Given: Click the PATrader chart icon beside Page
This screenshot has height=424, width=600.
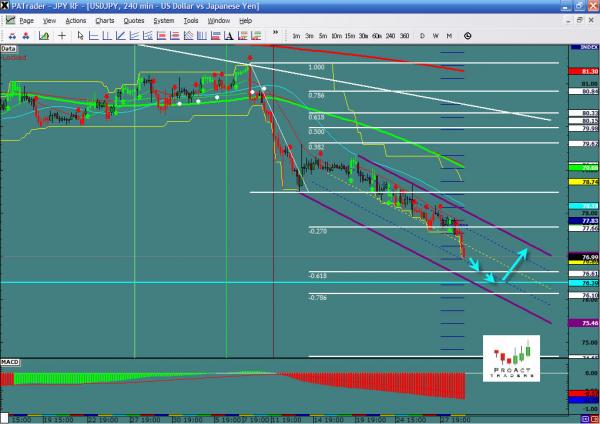Looking at the screenshot, I should 9,20.
